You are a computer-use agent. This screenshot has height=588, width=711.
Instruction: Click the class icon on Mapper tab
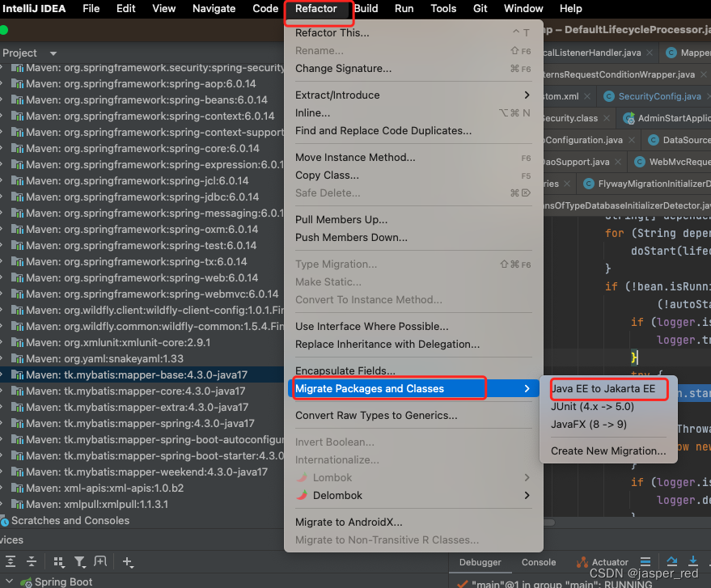pyautogui.click(x=671, y=53)
